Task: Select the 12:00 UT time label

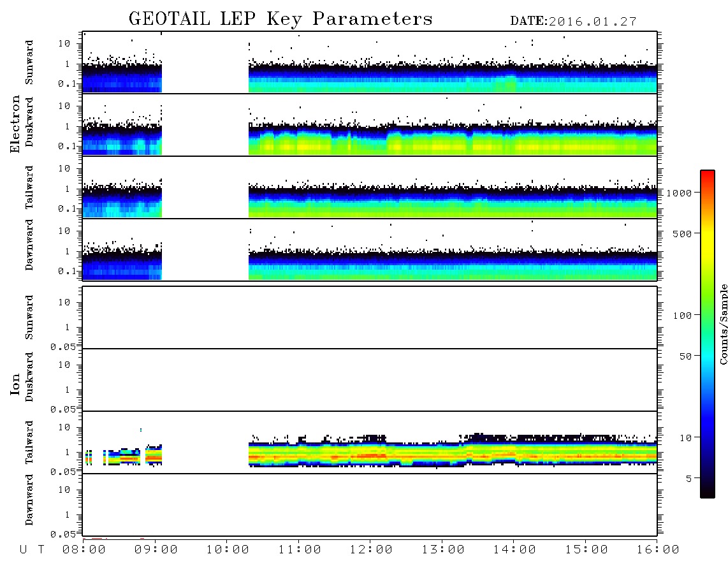Action: coord(371,550)
